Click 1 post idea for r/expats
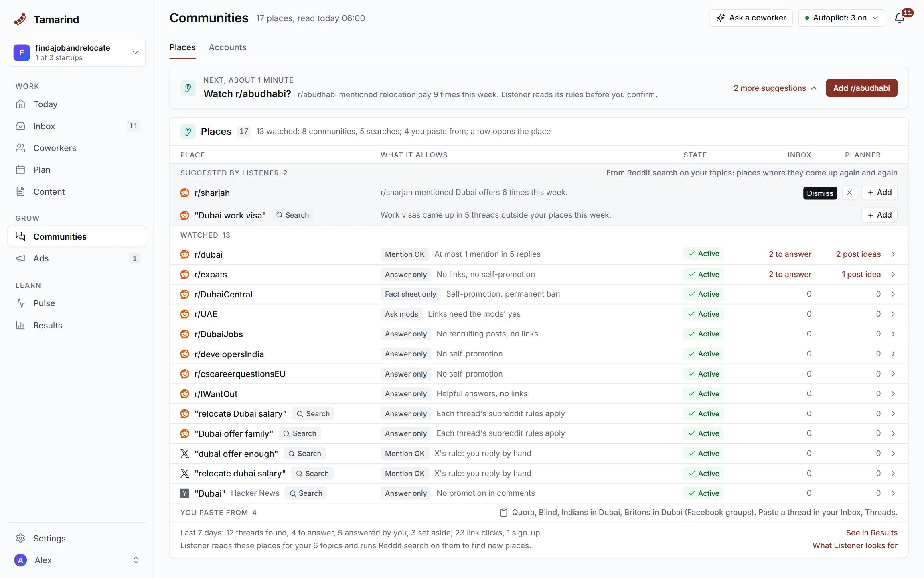Image resolution: width=924 pixels, height=578 pixels. point(861,274)
